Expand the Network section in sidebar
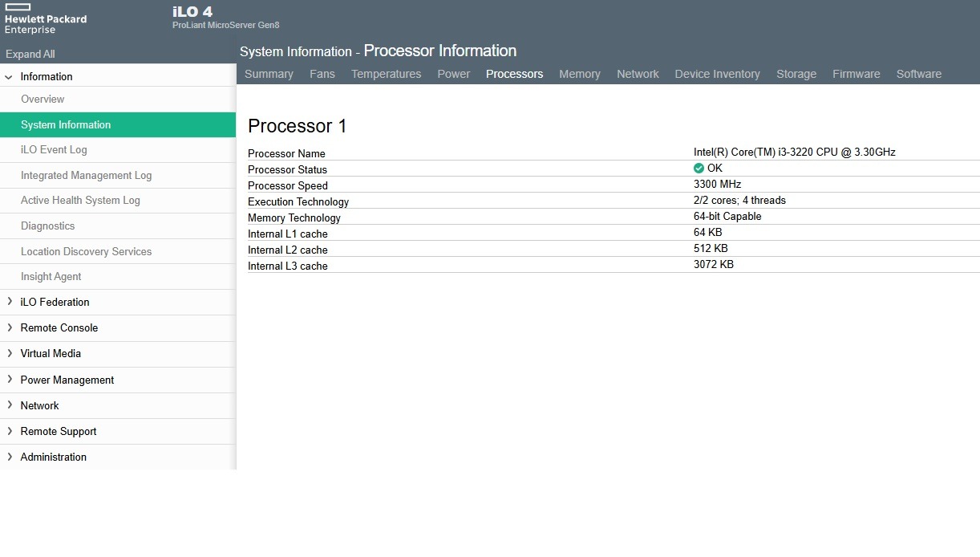 [10, 405]
